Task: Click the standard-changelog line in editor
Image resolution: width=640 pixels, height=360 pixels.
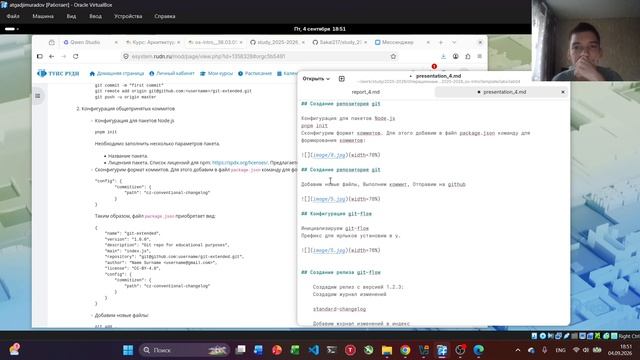Action: coord(339,309)
